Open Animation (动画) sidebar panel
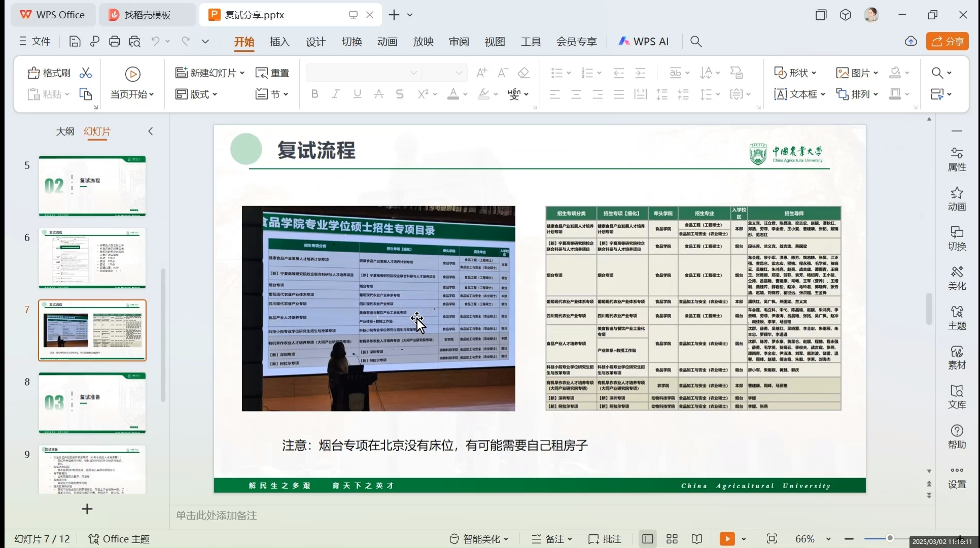 pyautogui.click(x=957, y=199)
